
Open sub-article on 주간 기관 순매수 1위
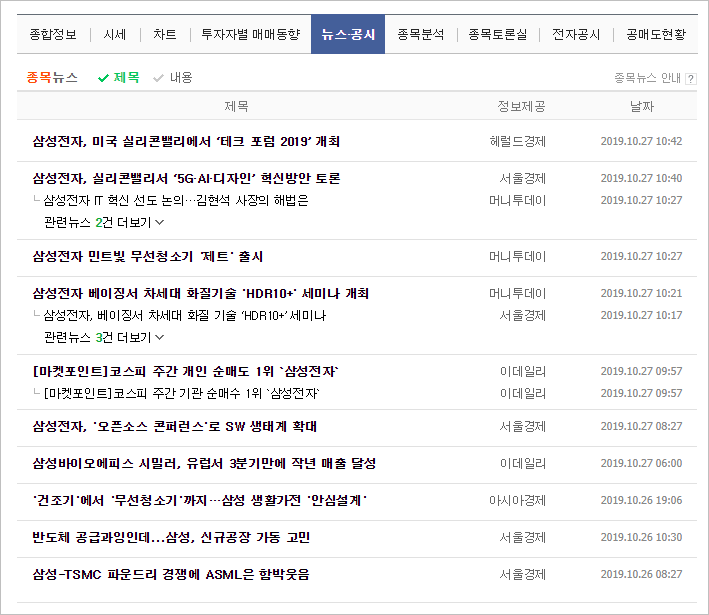(181, 393)
